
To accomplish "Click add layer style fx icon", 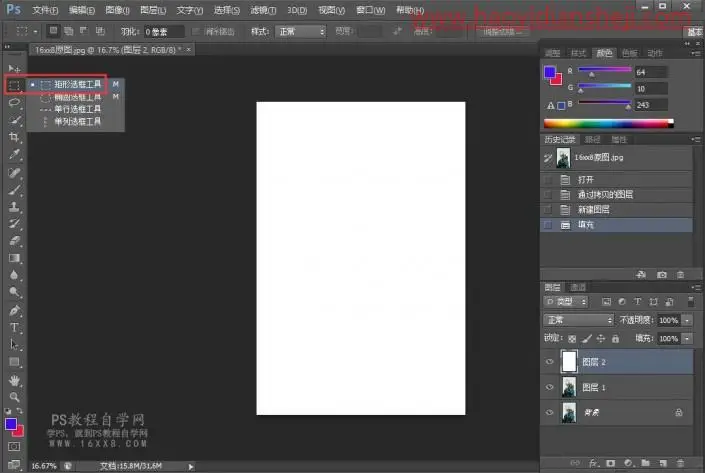I will [593, 463].
